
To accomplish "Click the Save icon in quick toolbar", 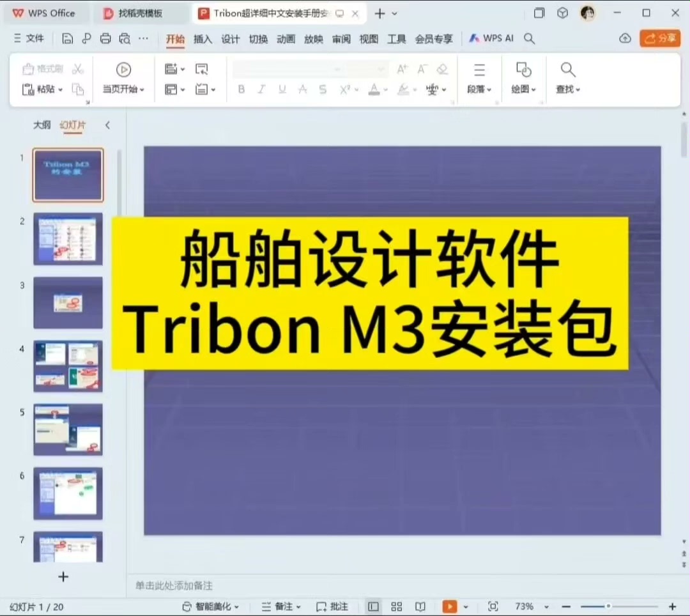I will 67,39.
